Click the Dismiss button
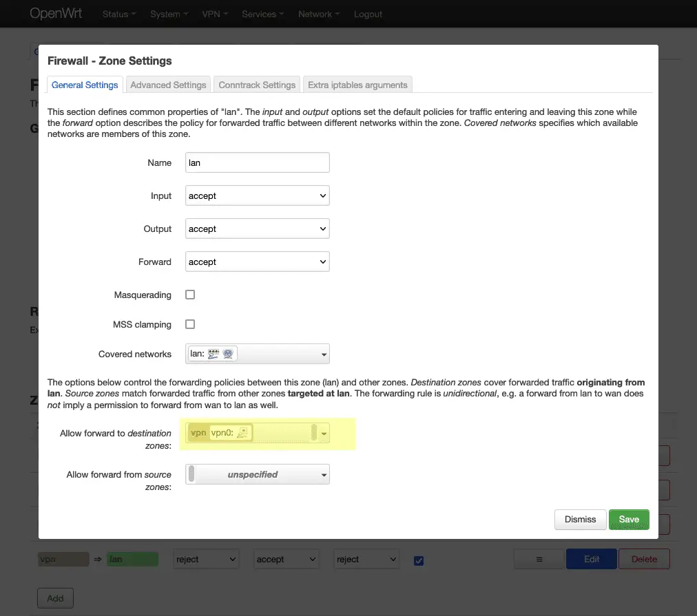This screenshot has width=697, height=616. 580,519
